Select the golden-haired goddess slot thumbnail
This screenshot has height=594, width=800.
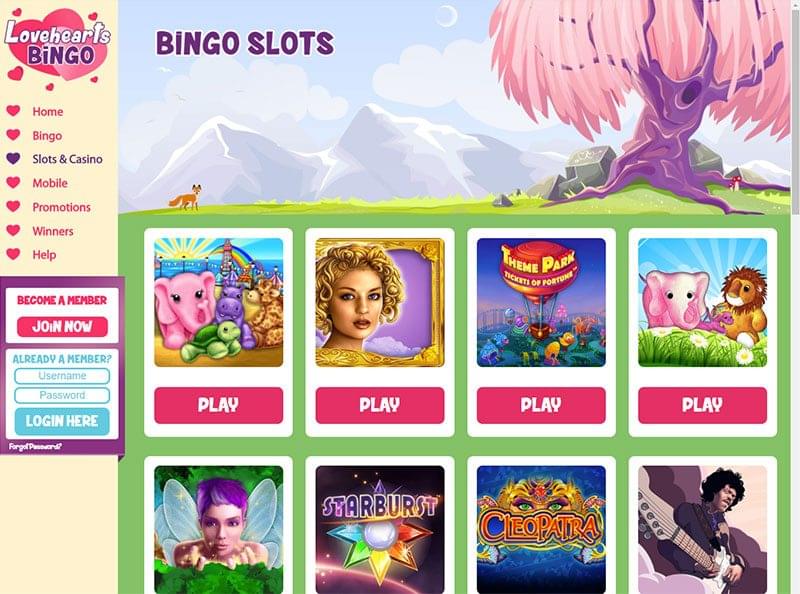380,302
